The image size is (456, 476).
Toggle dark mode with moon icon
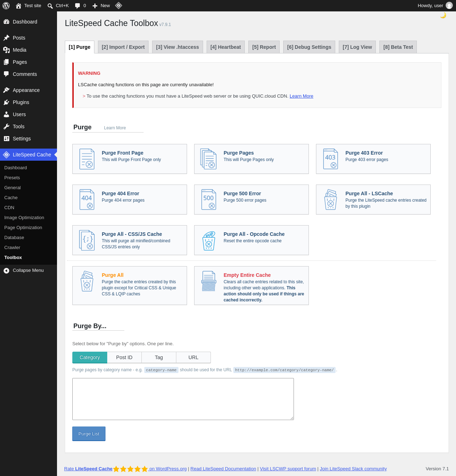tap(443, 15)
